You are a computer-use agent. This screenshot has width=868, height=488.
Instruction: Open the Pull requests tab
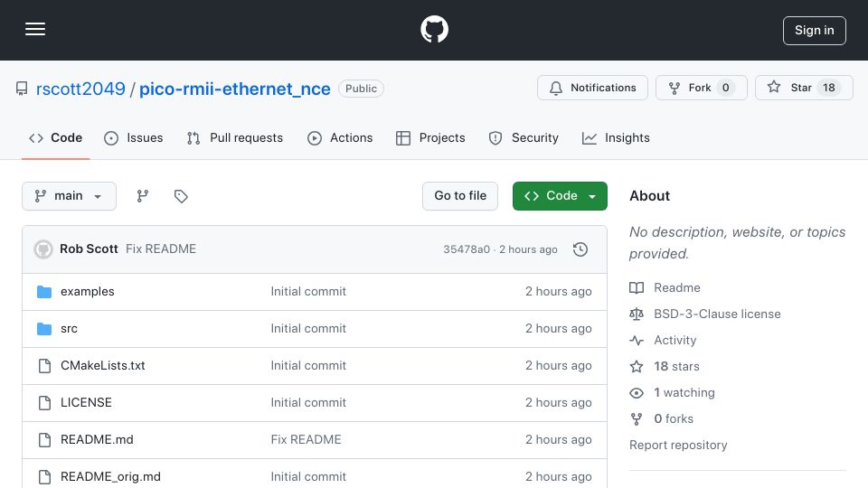235,137
